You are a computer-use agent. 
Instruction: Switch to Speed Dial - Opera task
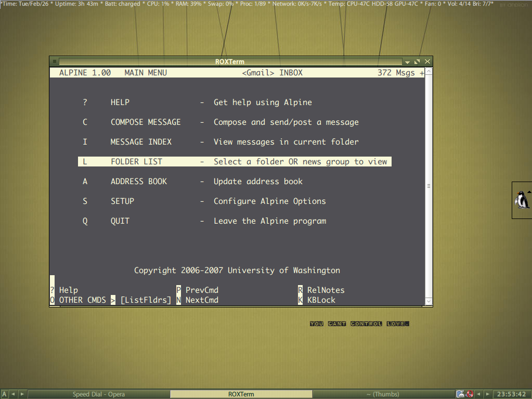pyautogui.click(x=98, y=394)
